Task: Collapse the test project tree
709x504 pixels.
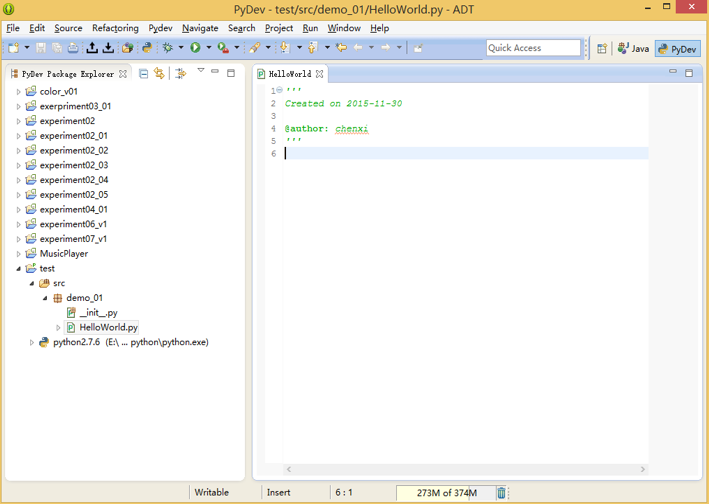Action: coord(18,269)
